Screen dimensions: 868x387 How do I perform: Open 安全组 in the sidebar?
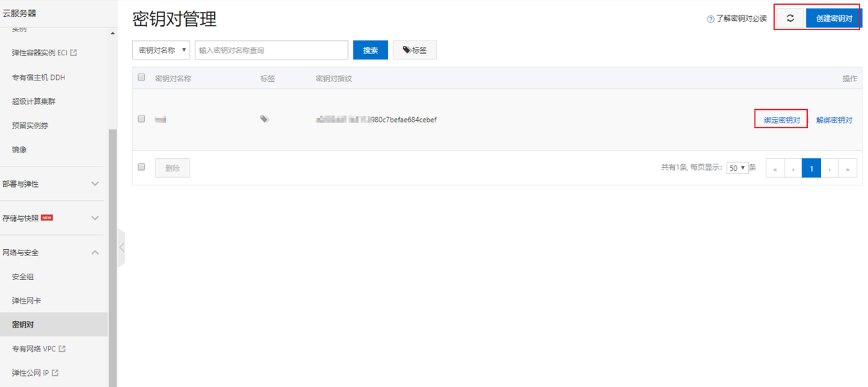[23, 277]
